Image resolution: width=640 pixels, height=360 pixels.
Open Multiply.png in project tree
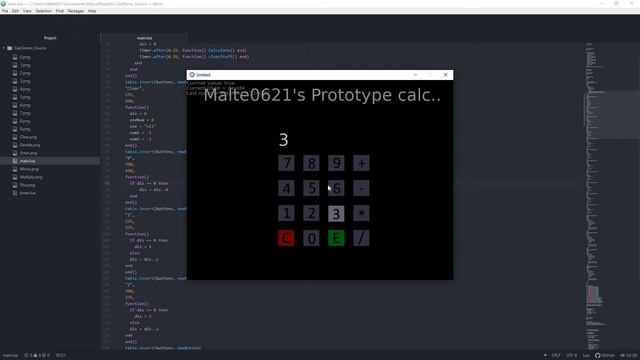(31, 177)
